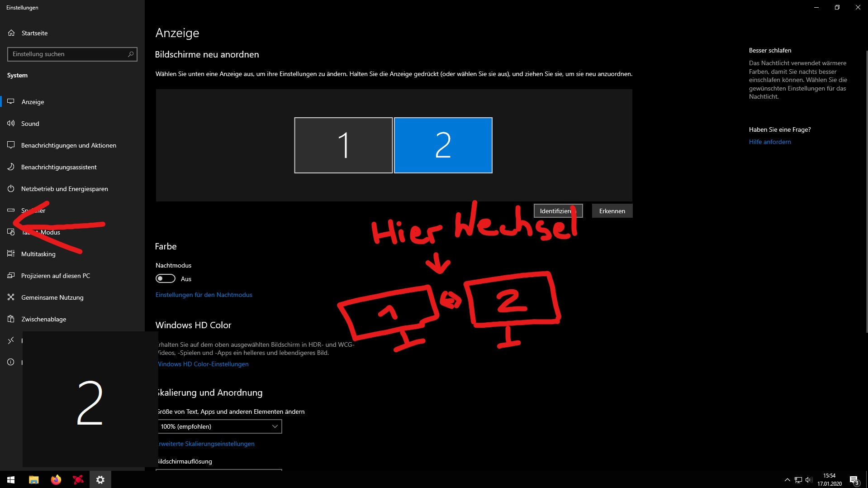The height and width of the screenshot is (488, 868).
Task: Launch Firefox from the taskbar
Action: click(x=56, y=479)
